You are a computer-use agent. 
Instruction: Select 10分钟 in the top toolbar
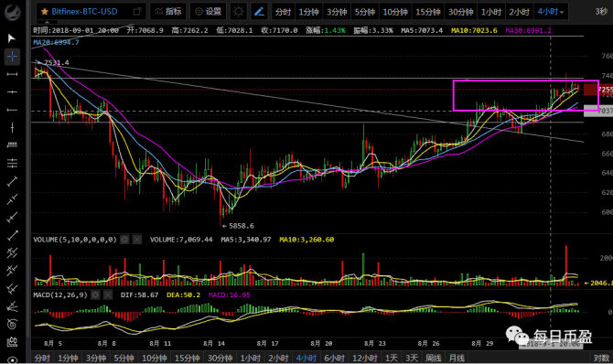click(395, 12)
